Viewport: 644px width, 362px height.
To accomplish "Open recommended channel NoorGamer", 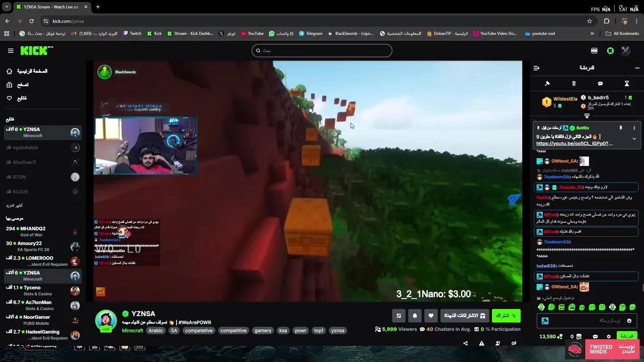I will (42, 320).
